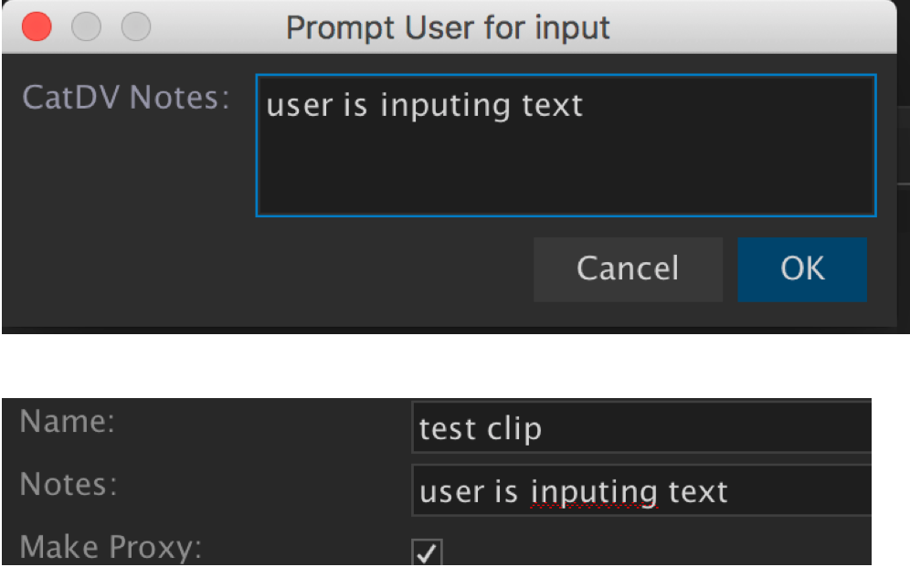Click the "Notes:" field label
The image size is (910, 588).
[69, 485]
